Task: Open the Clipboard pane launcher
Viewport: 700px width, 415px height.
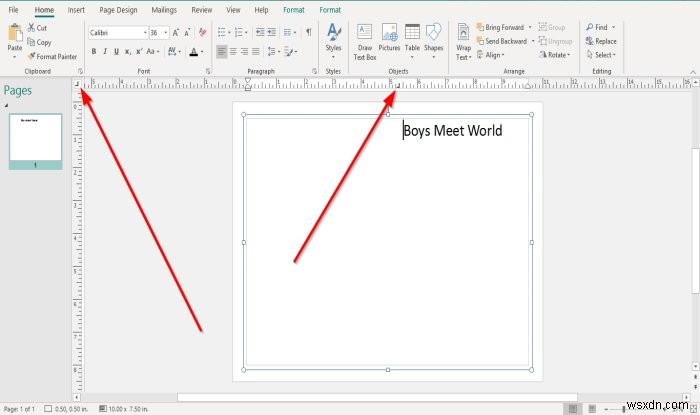Action: (80, 71)
